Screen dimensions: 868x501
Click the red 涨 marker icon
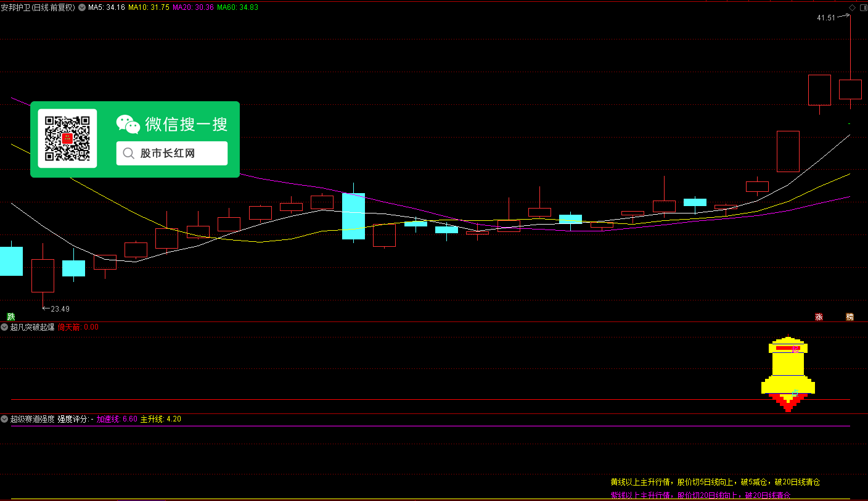[819, 317]
